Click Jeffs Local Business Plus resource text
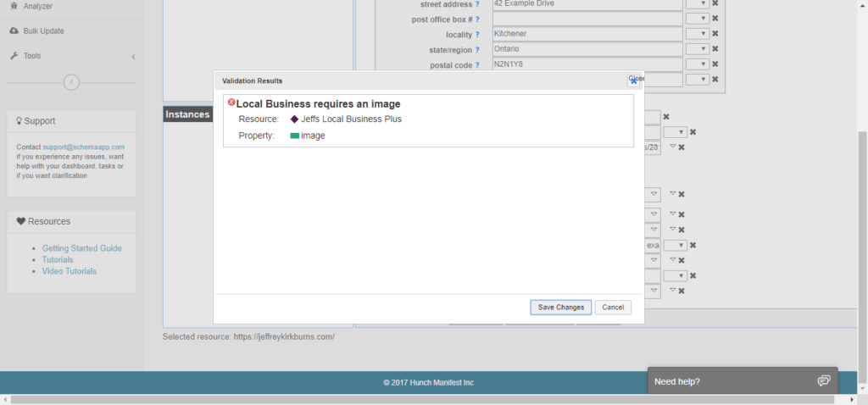Screen dimensions: 868x405 [x=352, y=119]
